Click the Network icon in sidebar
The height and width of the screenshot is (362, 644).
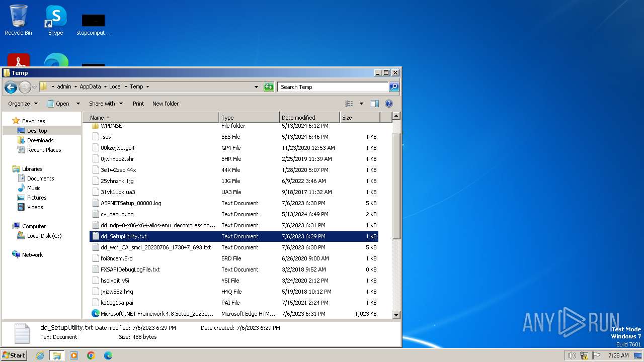click(16, 255)
